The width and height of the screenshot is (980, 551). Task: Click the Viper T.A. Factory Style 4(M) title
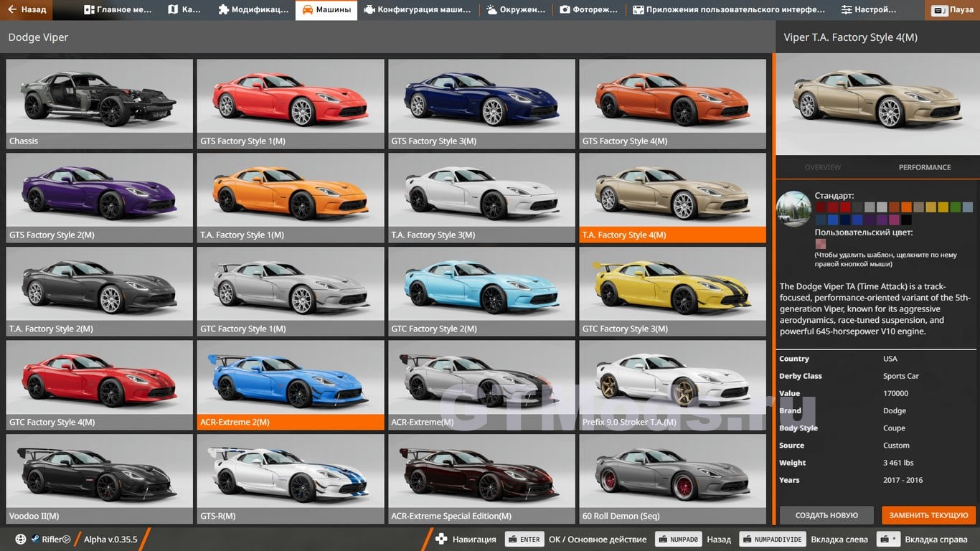pyautogui.click(x=850, y=37)
